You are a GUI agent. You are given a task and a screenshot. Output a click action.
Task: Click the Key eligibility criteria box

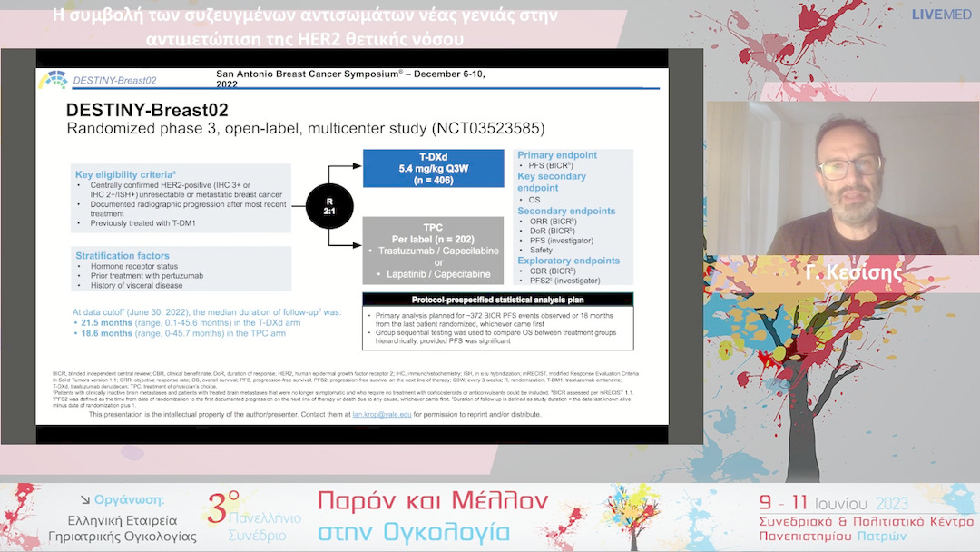tap(181, 199)
